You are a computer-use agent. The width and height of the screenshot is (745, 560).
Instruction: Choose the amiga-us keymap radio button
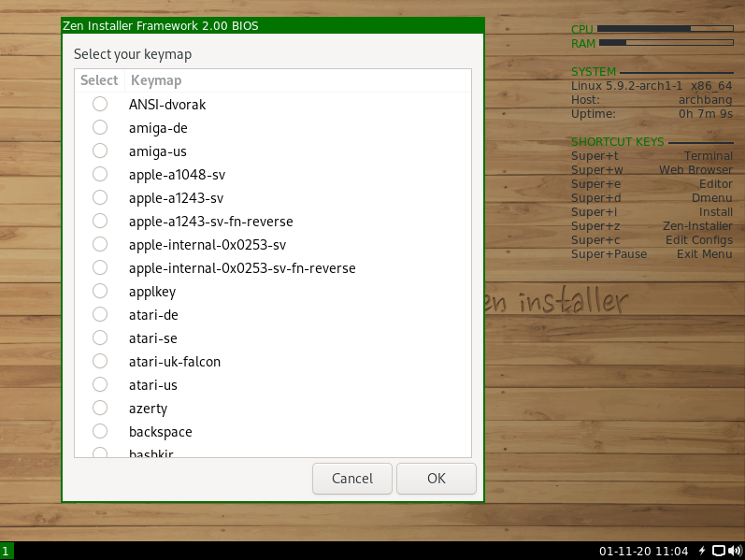(x=100, y=151)
